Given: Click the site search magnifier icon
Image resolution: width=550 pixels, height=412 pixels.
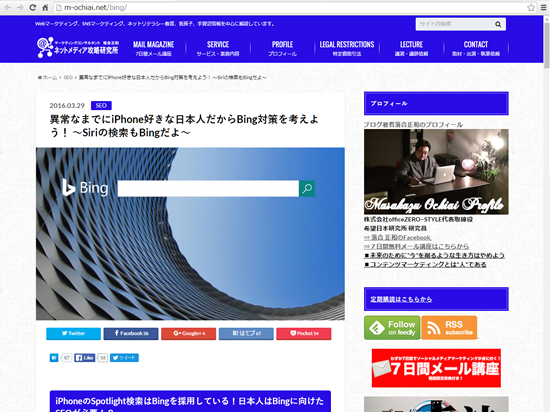Looking at the screenshot, I should pos(498,24).
